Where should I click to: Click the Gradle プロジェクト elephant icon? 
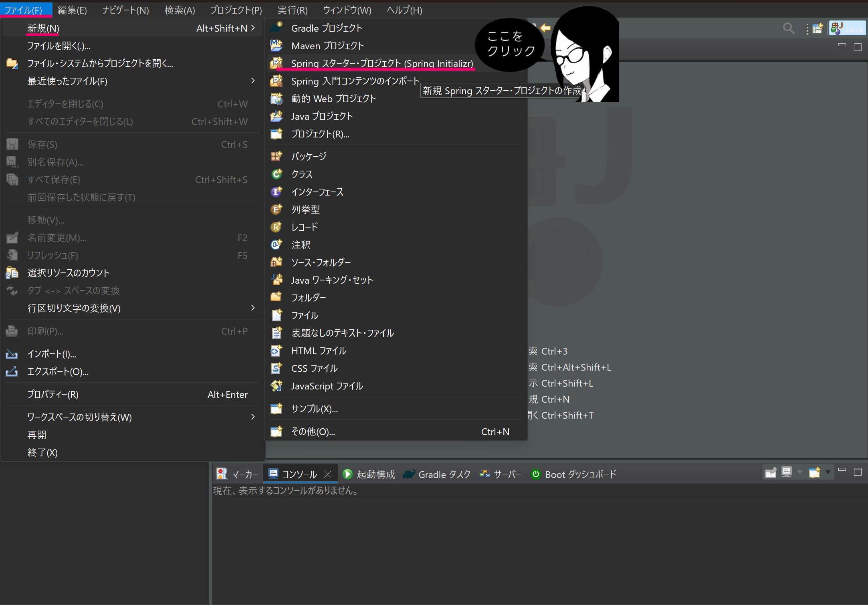[276, 28]
